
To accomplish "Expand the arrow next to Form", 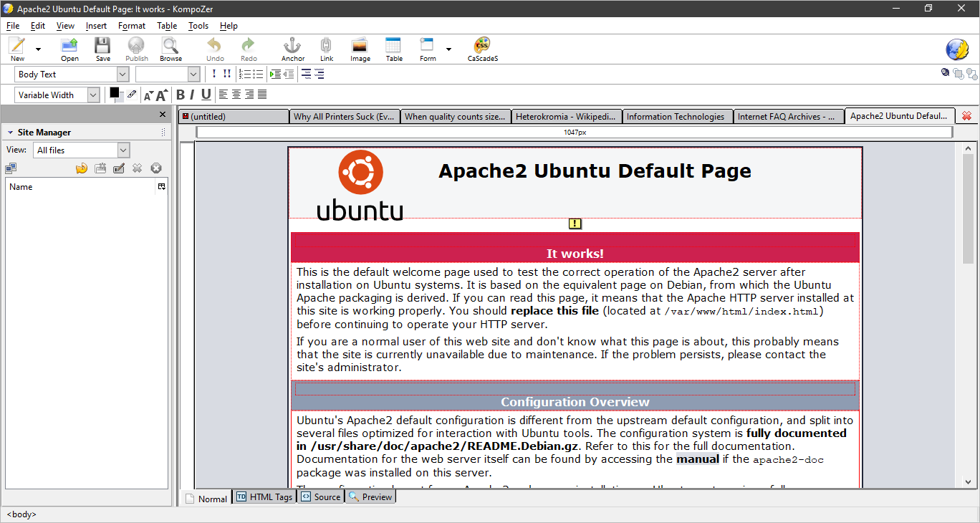I will (x=448, y=49).
